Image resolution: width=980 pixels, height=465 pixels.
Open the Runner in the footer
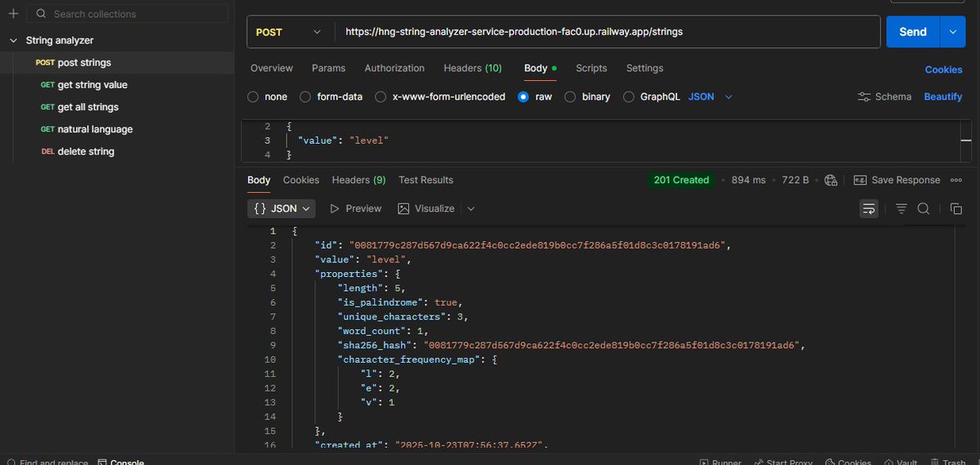719,462
